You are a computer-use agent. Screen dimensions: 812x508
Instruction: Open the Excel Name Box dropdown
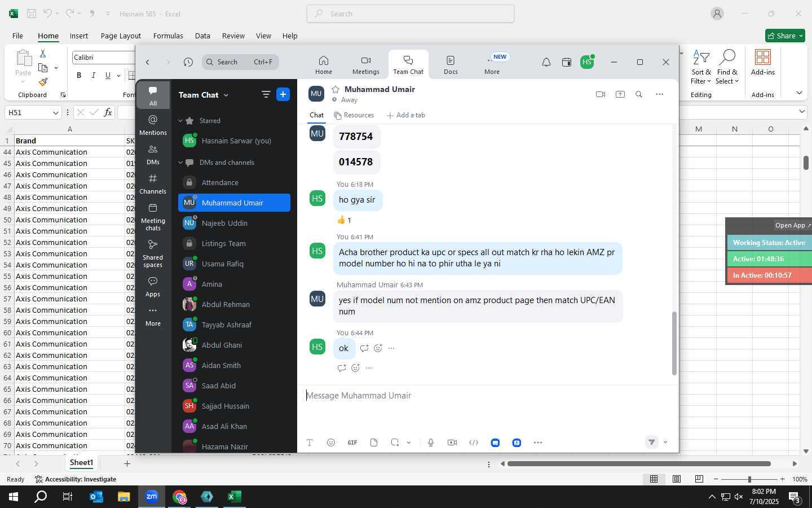[x=55, y=112]
